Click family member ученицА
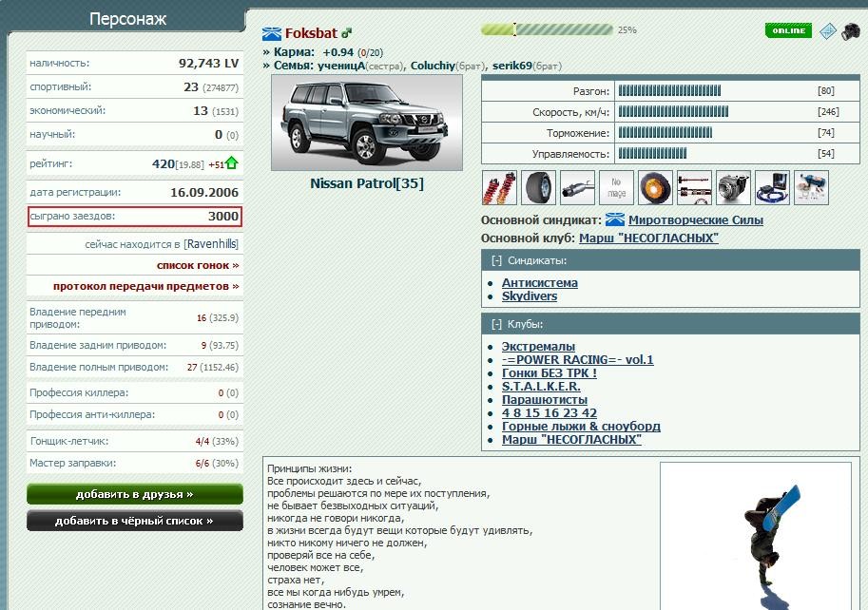The width and height of the screenshot is (868, 610). [341, 66]
